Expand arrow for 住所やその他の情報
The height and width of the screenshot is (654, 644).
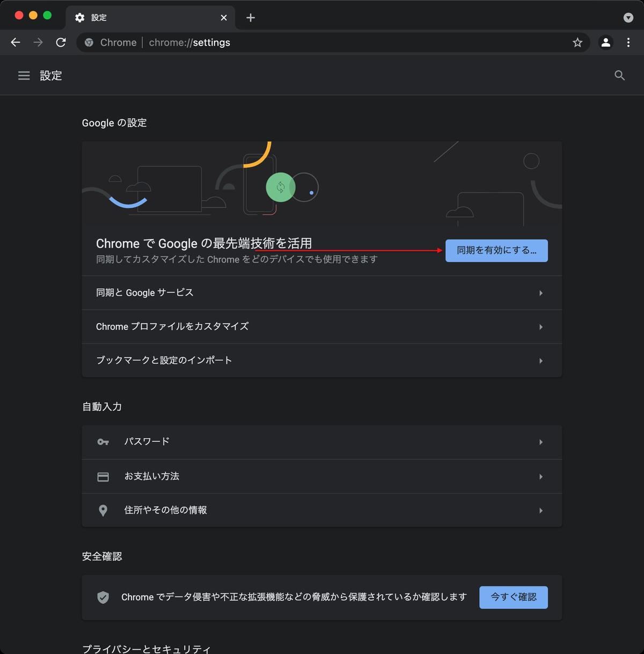[x=541, y=511]
